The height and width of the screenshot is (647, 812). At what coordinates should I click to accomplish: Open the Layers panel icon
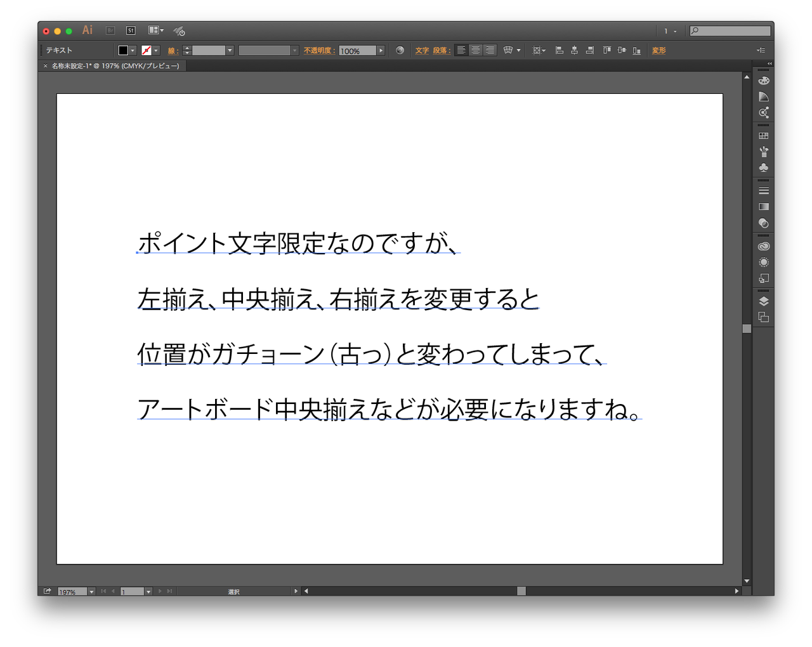[x=764, y=301]
